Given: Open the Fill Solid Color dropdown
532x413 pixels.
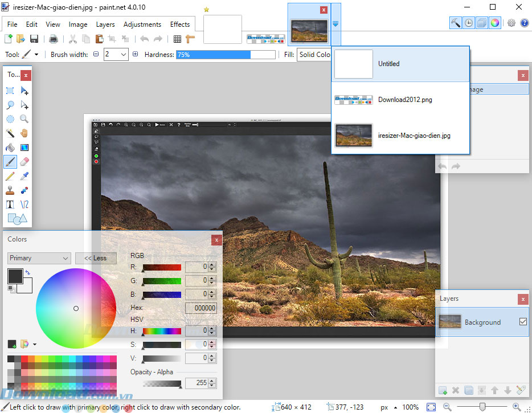Looking at the screenshot, I should (314, 54).
